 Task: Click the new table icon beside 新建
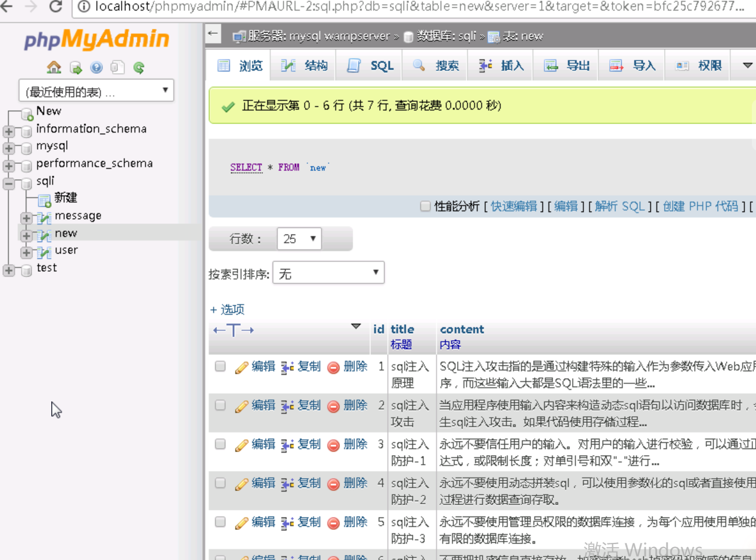point(44,200)
